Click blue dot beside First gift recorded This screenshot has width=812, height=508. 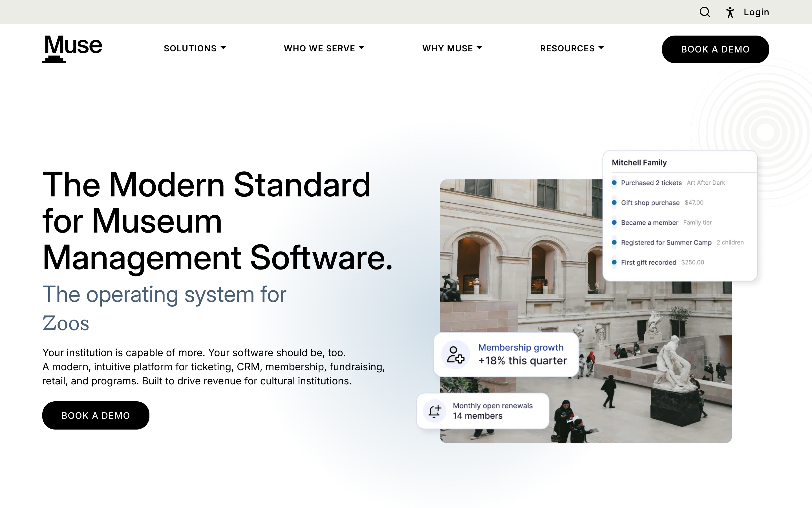pos(614,262)
